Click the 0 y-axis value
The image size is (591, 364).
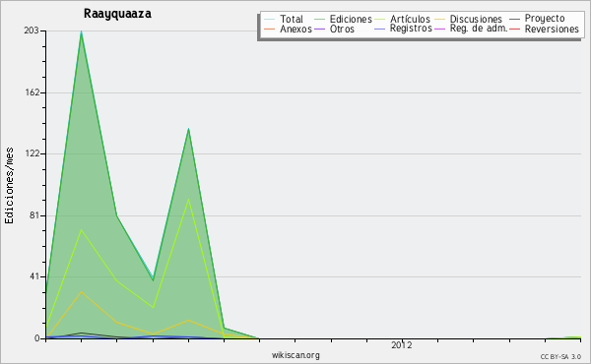point(37,338)
